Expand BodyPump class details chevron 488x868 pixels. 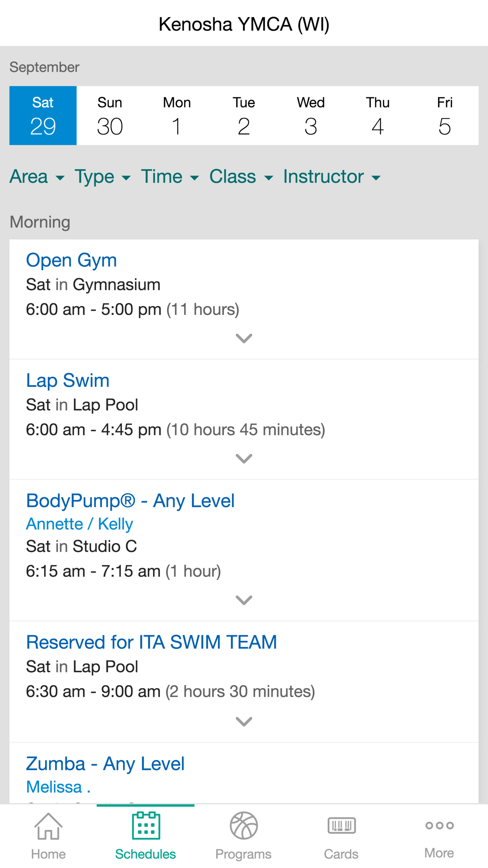tap(244, 600)
